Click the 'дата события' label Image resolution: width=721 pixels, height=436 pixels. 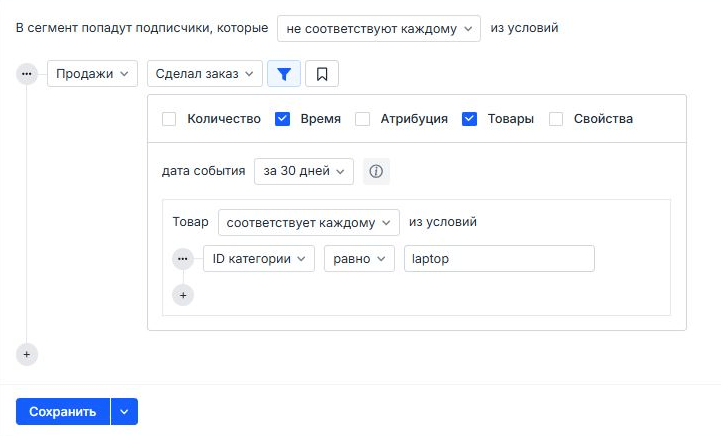[x=203, y=171]
